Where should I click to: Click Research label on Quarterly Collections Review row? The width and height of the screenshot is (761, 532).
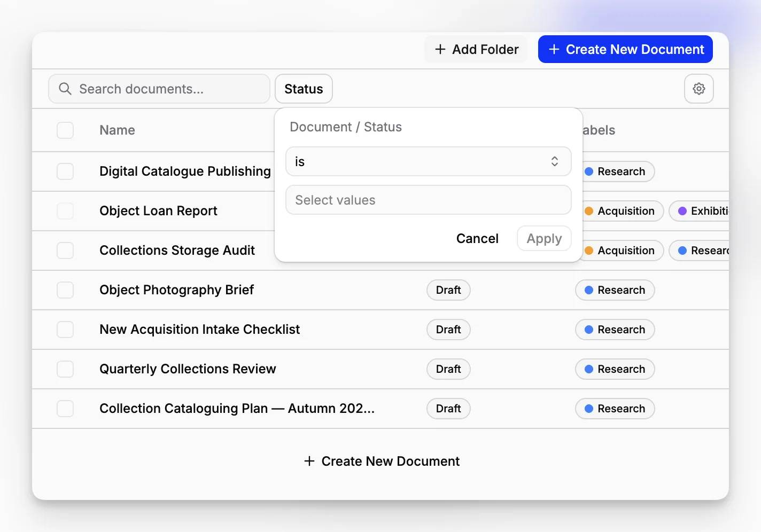(x=615, y=369)
